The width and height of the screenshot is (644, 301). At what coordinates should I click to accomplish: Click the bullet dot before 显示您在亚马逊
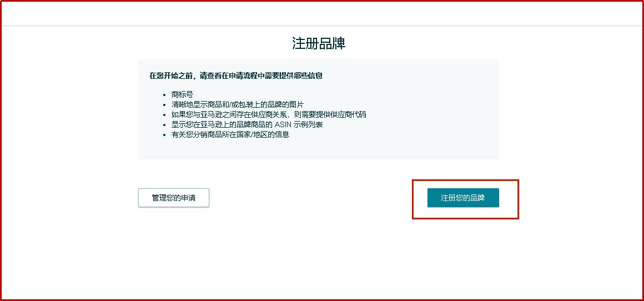tap(164, 125)
